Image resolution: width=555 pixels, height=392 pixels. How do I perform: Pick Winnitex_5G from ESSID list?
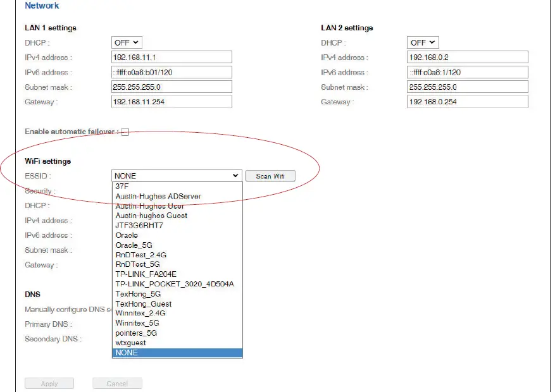click(x=177, y=323)
